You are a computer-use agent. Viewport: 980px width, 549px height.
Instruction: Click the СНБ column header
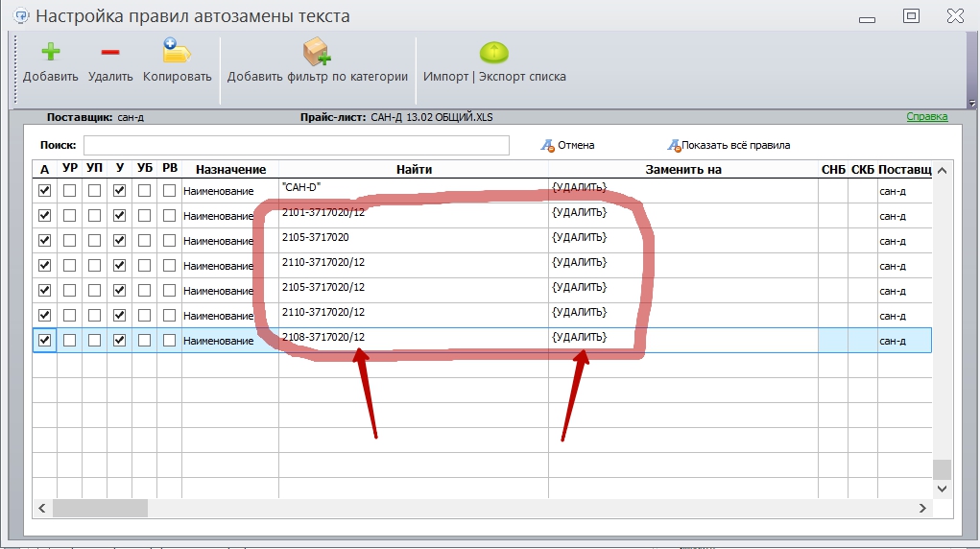833,170
